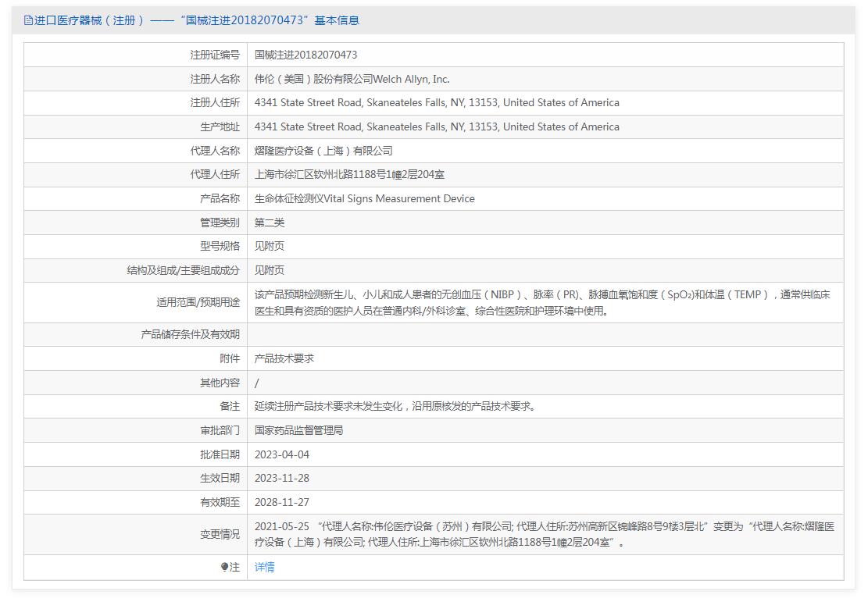Click the 代理人名称 label
Image resolution: width=868 pixels, height=602 pixels.
pos(215,151)
